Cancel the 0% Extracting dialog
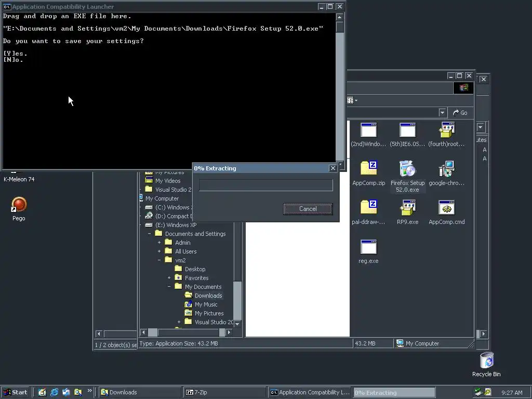Viewport: 532px width, 399px height. pyautogui.click(x=308, y=209)
